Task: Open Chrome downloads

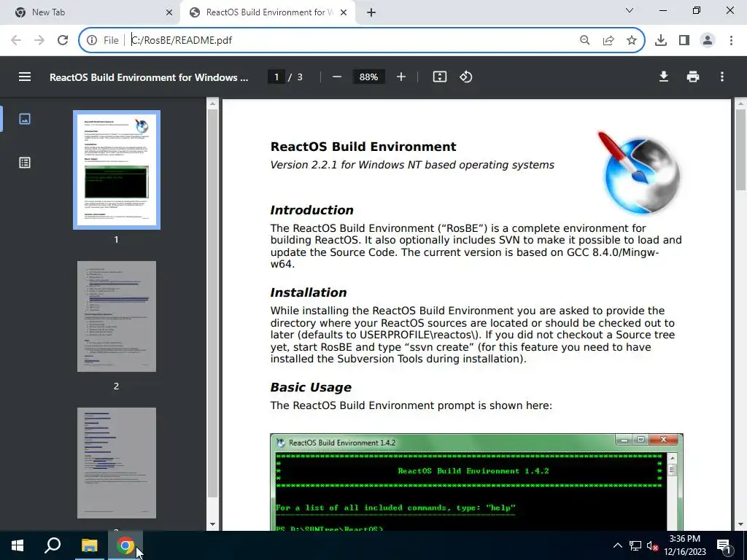Action: (x=661, y=40)
